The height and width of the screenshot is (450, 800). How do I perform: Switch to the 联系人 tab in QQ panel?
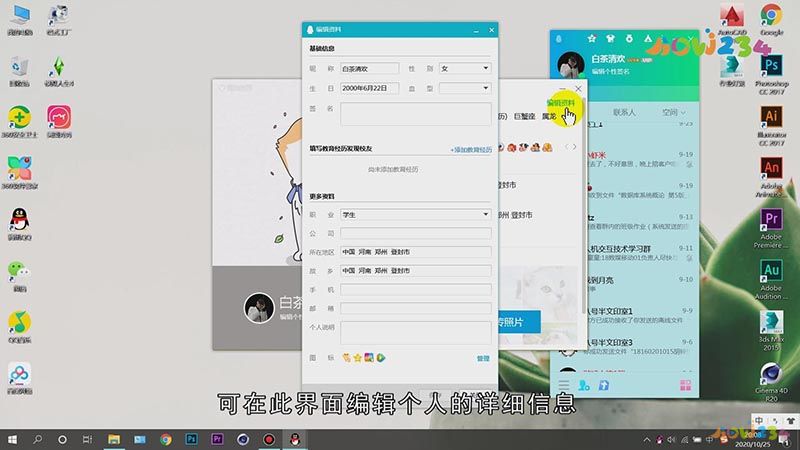click(624, 112)
